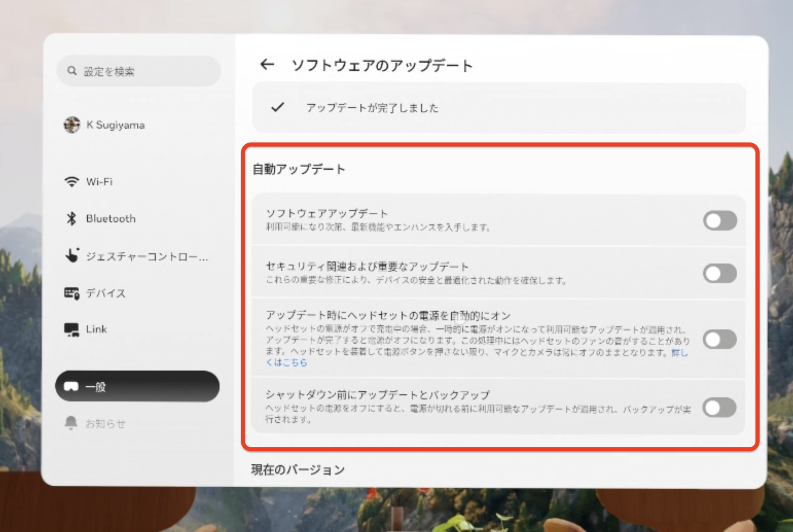The image size is (793, 532).
Task: Click the お知らせ bell icon
Action: (71, 423)
